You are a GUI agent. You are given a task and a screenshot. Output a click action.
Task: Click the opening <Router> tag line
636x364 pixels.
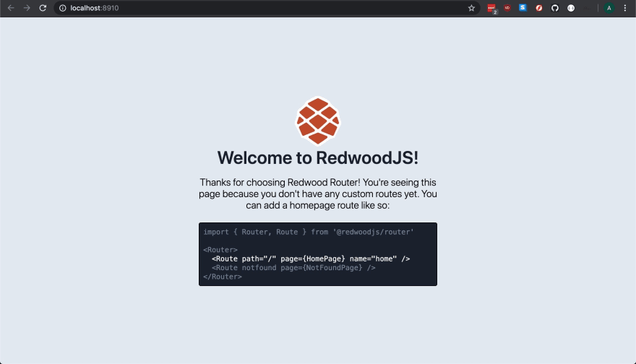click(220, 250)
